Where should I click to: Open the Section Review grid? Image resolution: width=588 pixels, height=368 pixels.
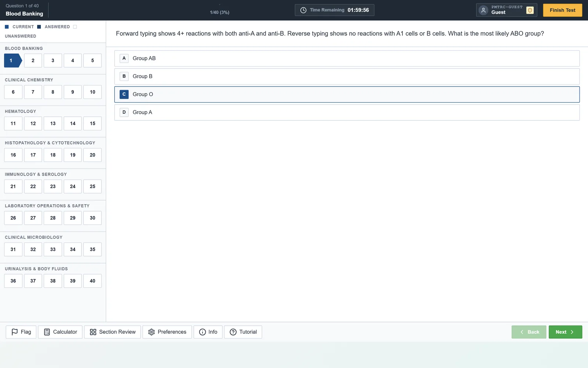[112, 332]
